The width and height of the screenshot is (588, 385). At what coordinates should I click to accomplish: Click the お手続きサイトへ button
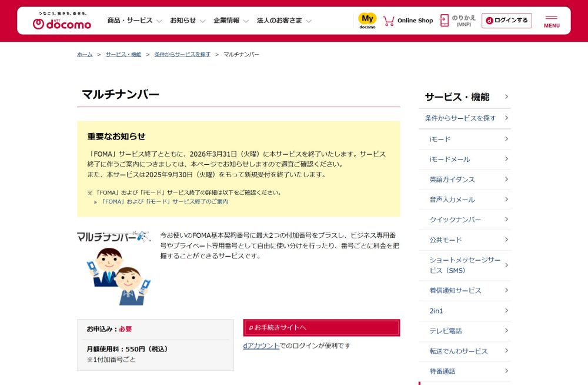(321, 327)
